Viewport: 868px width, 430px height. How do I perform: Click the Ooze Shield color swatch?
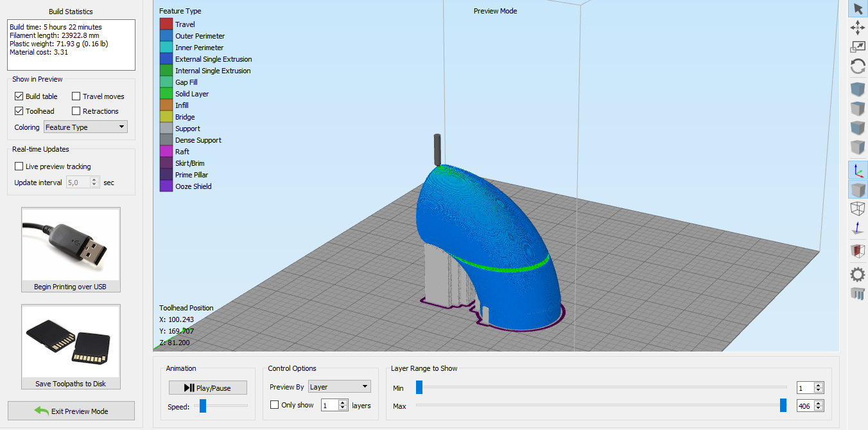point(166,186)
